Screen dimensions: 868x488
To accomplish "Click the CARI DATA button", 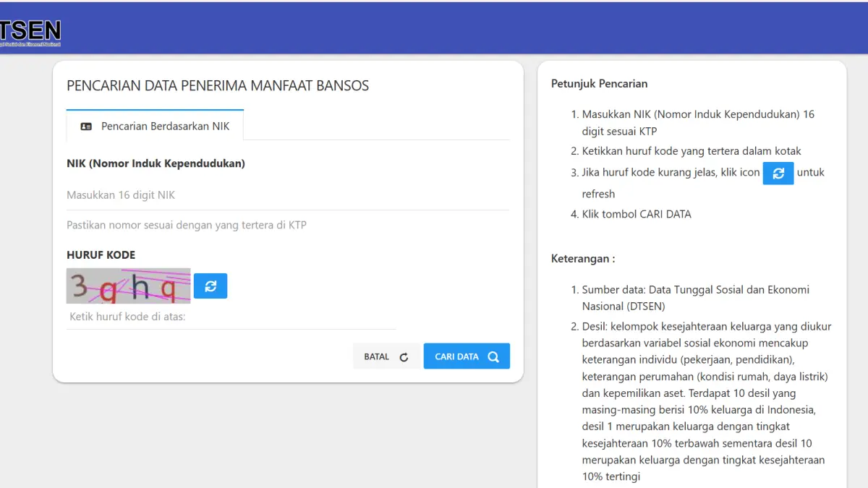I will point(467,356).
